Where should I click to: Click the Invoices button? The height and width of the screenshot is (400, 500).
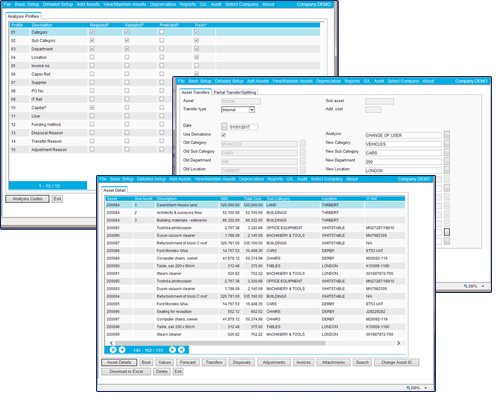tap(303, 362)
